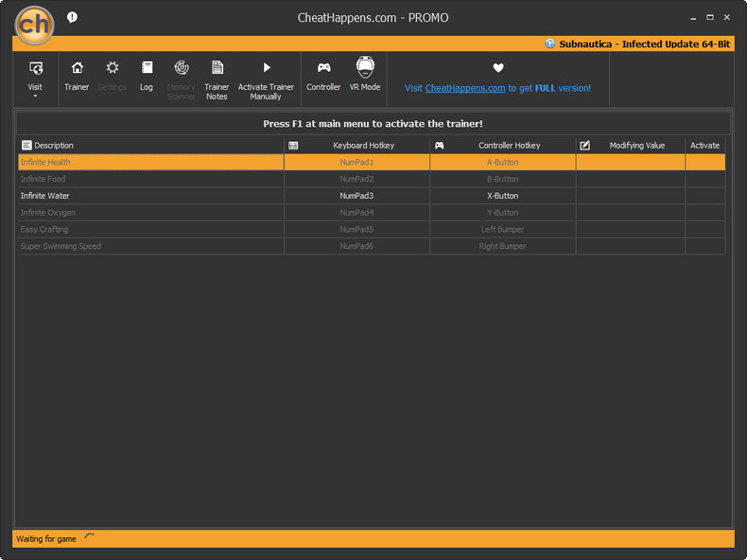Click the Keyboard Hotkey column header

356,146
